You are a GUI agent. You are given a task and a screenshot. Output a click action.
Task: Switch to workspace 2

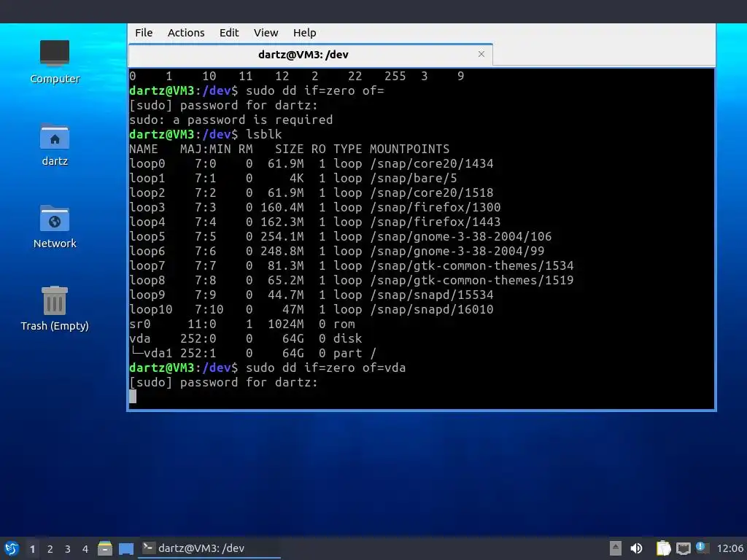click(x=50, y=549)
